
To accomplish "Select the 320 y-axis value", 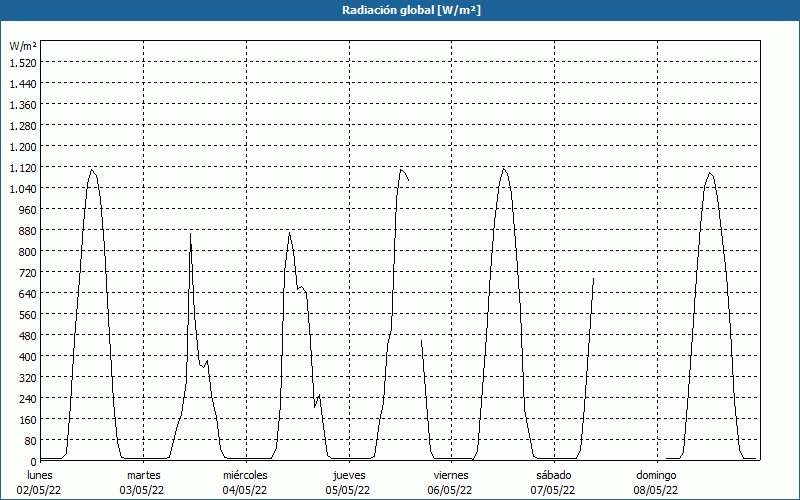I will click(27, 378).
